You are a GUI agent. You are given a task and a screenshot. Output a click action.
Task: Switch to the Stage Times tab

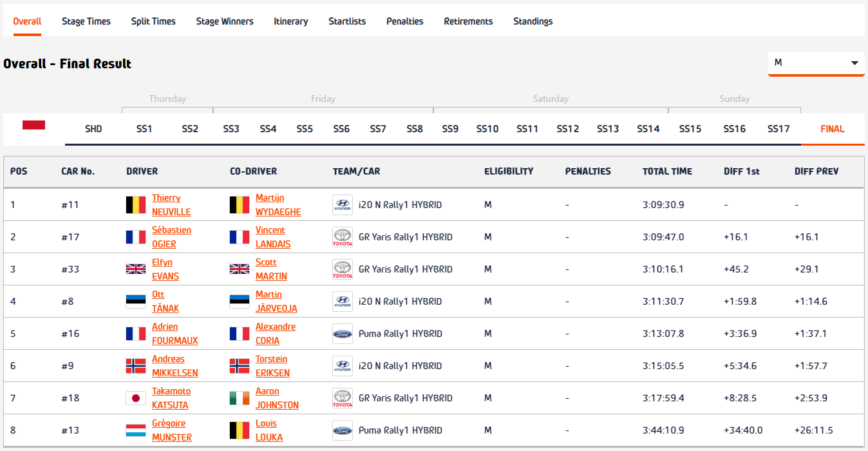(86, 21)
